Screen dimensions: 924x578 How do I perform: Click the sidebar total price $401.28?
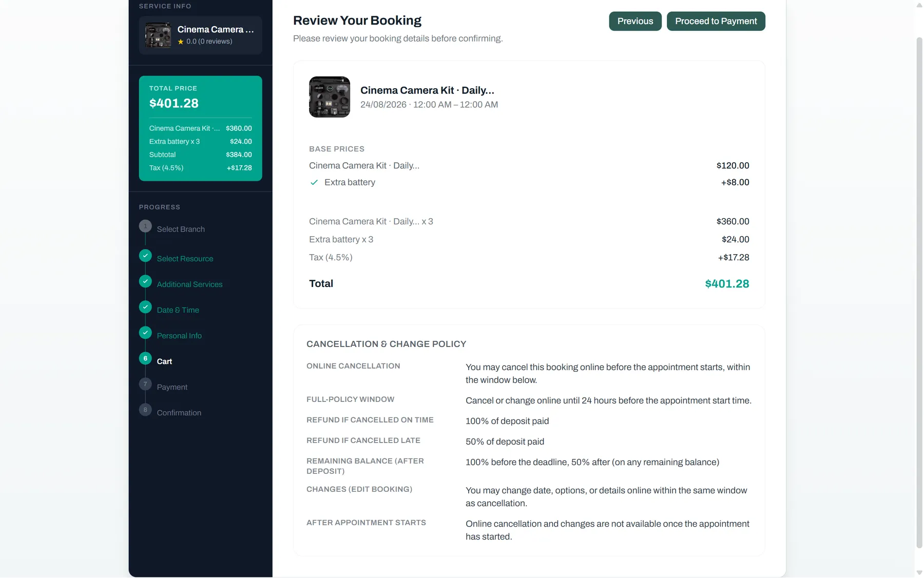tap(174, 103)
